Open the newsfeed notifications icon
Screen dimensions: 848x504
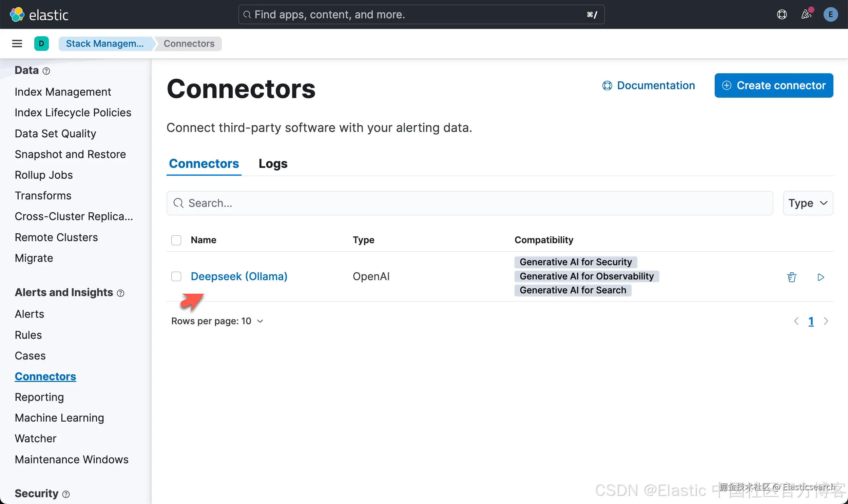806,15
